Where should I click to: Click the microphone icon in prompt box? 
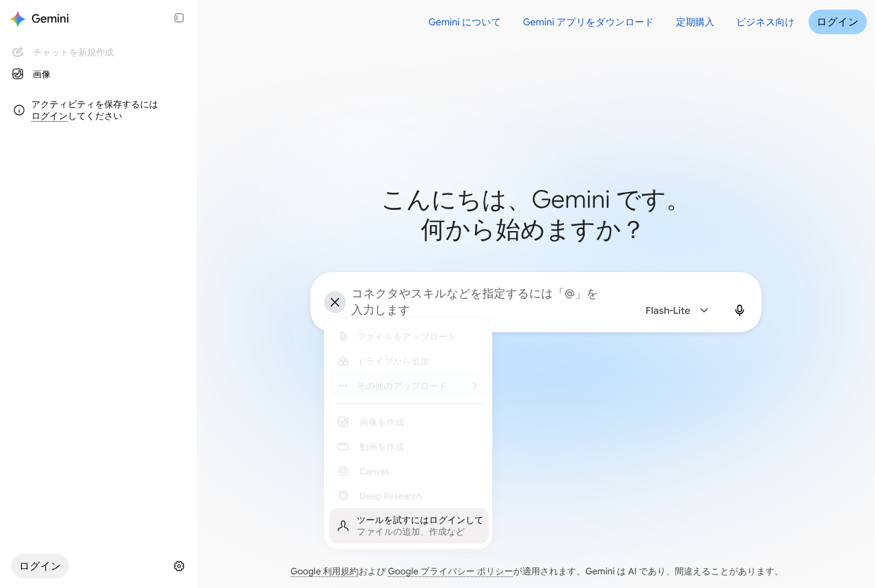coord(740,310)
